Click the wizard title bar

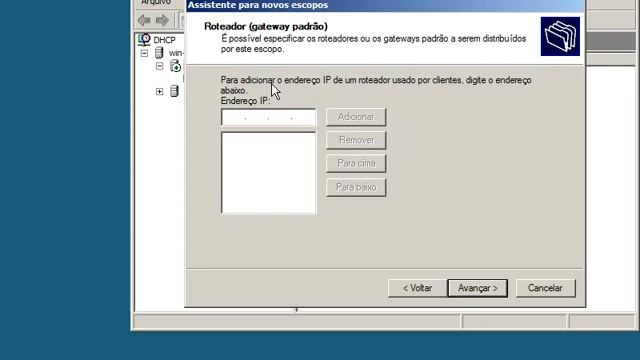tap(385, 5)
